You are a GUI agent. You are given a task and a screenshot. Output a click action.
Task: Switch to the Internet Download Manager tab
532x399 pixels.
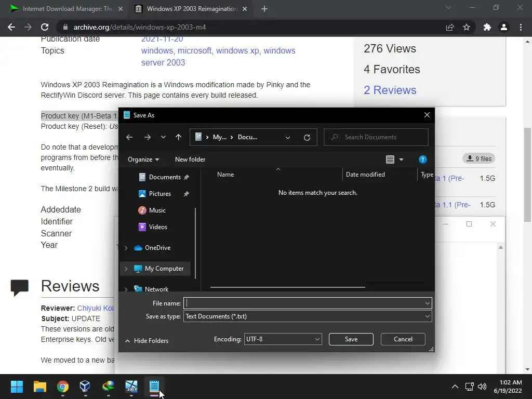click(x=66, y=9)
